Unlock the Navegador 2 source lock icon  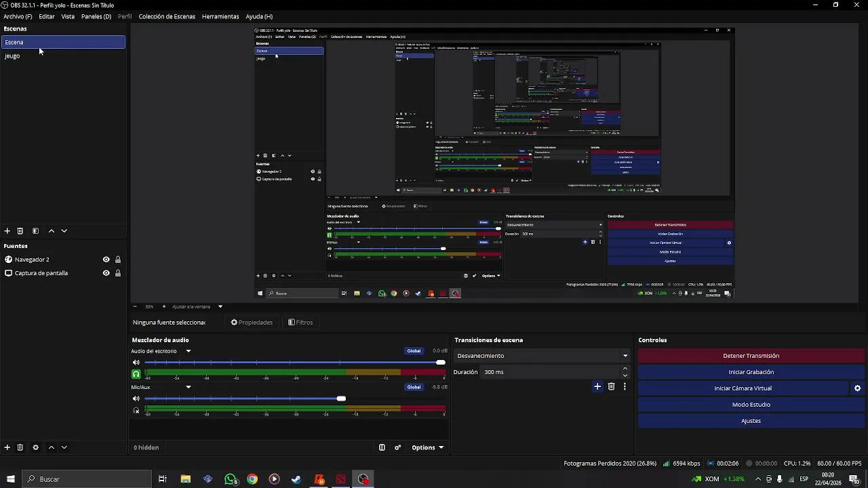pyautogui.click(x=118, y=260)
